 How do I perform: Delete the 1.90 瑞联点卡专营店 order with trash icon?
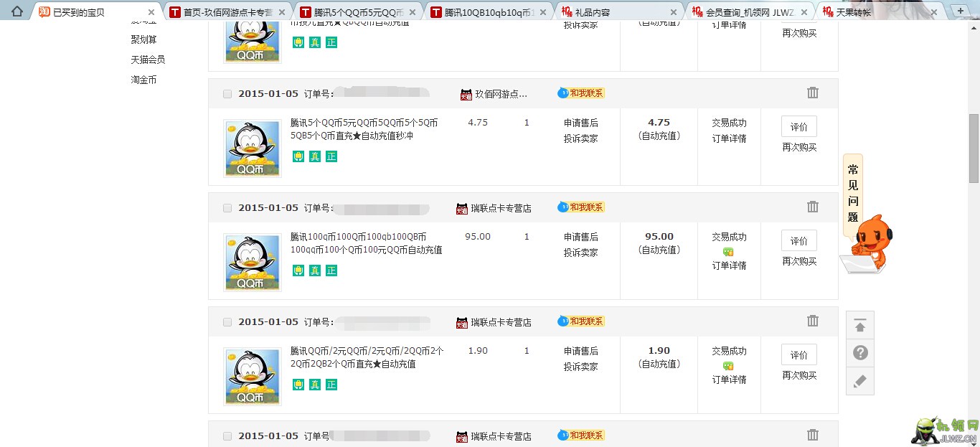tap(813, 321)
